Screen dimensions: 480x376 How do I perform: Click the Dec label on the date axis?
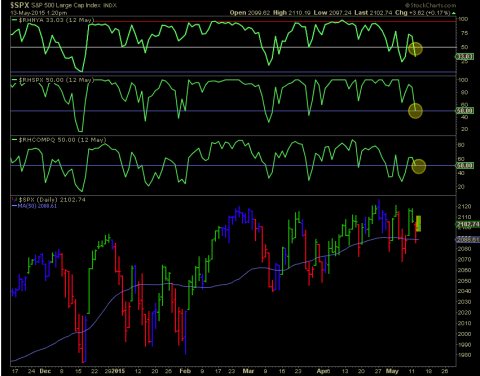coord(45,371)
